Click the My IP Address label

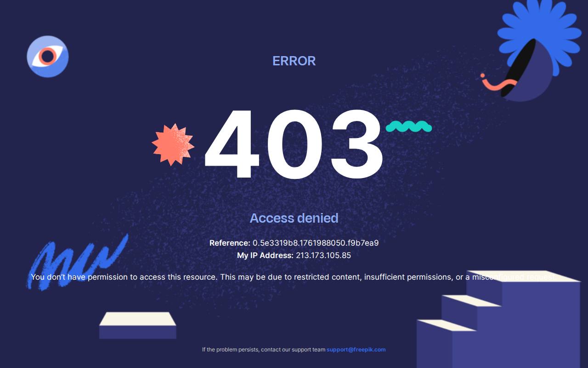point(265,255)
